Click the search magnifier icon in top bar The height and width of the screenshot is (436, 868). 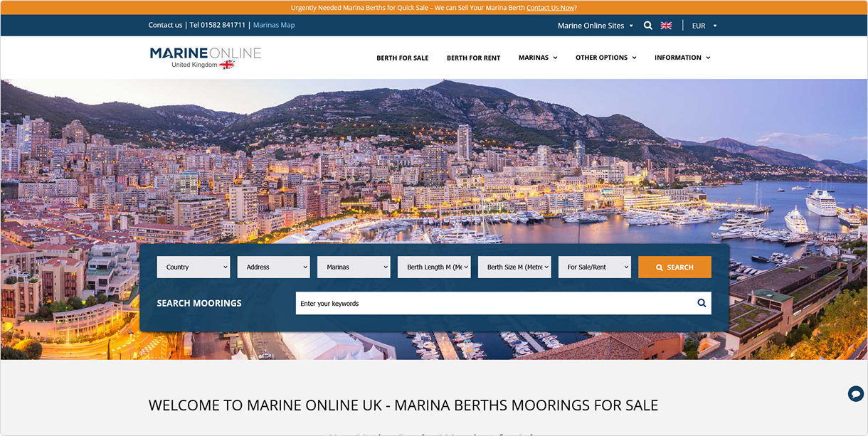click(x=647, y=26)
